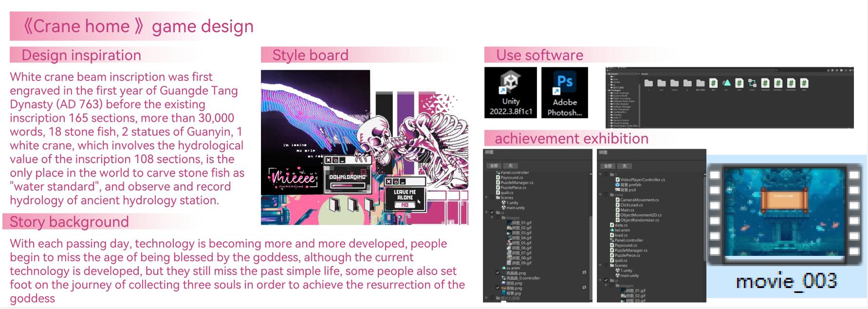Check the 'Scenes' folder checkbox in left panel

click(492, 197)
